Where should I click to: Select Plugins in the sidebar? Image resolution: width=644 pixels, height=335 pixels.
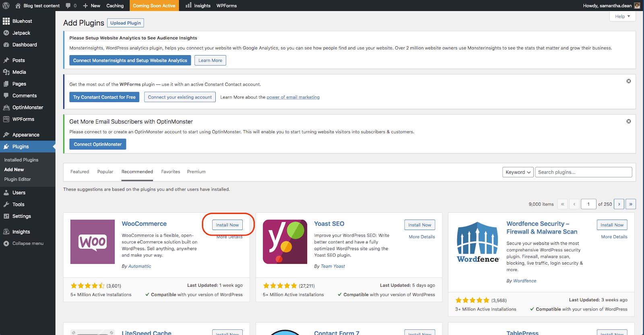point(27,147)
